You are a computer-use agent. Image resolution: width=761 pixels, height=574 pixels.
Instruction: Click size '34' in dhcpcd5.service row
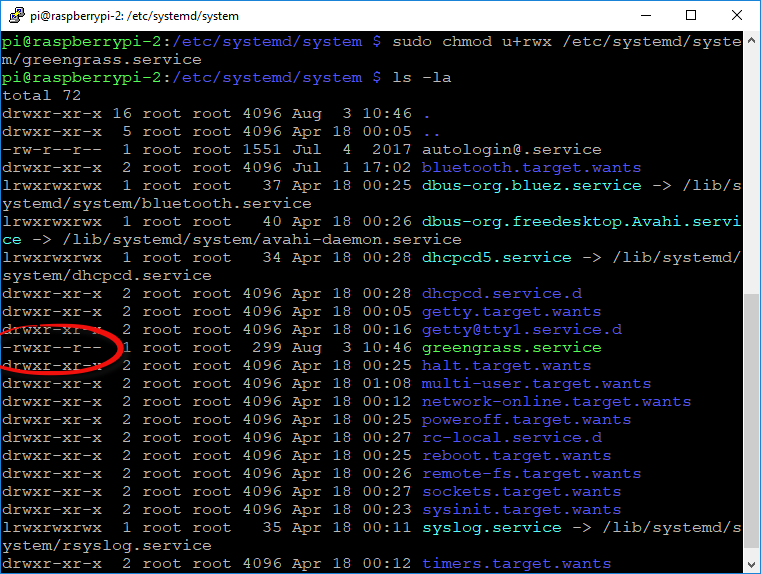(272, 257)
